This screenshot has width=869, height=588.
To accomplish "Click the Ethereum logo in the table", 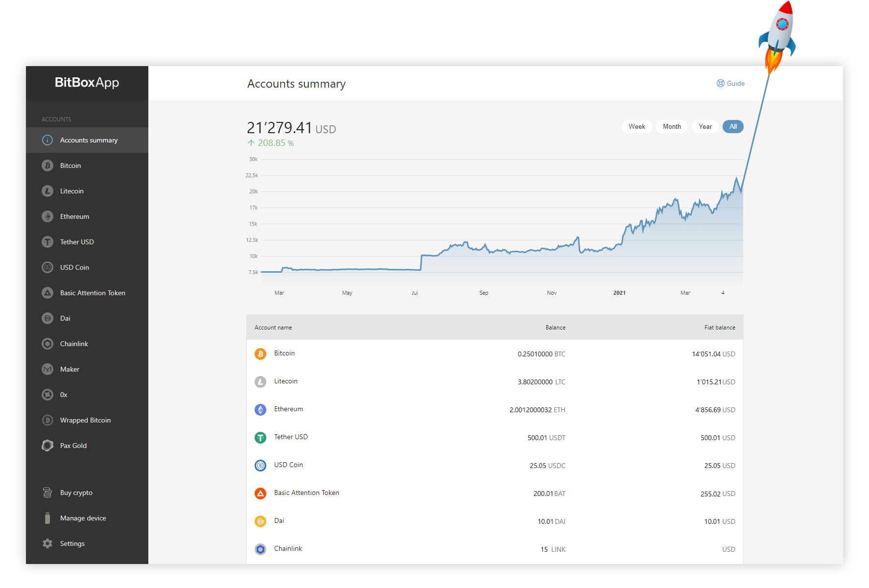I will coord(260,409).
